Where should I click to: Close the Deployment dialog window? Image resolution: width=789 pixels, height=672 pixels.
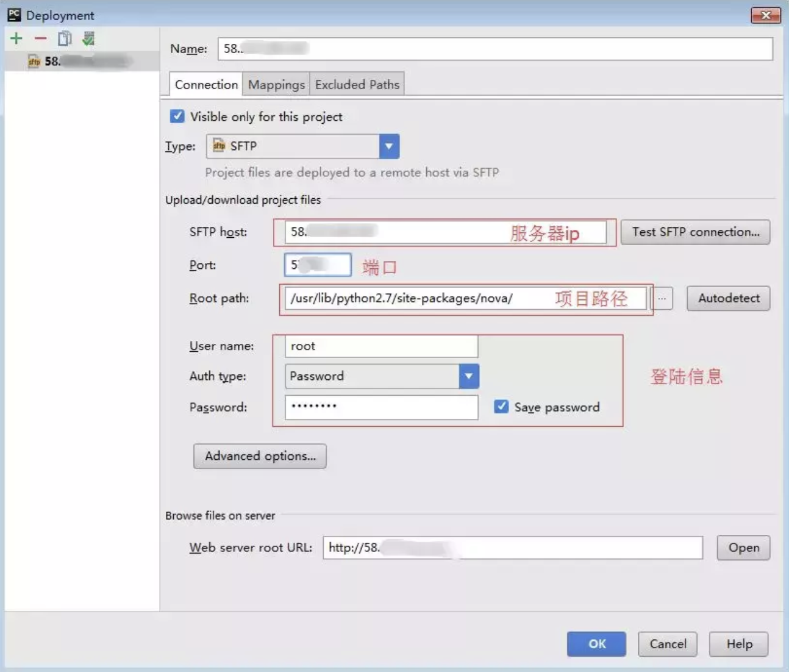(x=765, y=15)
